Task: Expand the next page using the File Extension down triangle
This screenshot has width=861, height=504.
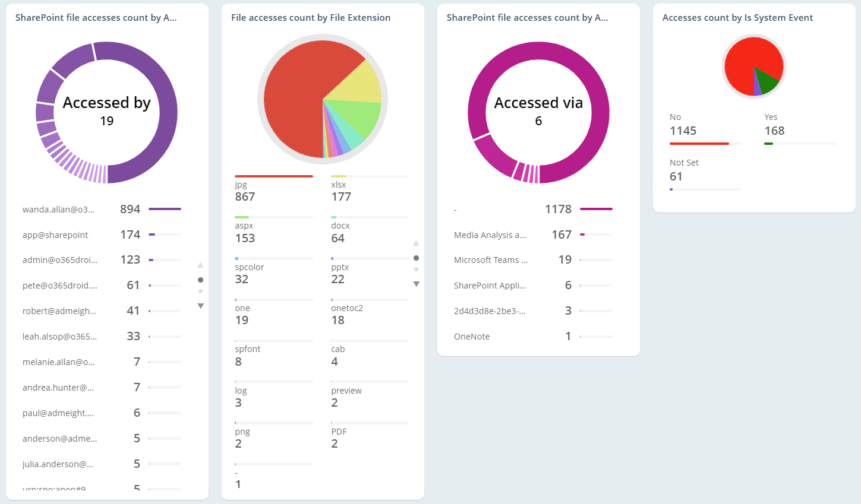Action: click(417, 284)
